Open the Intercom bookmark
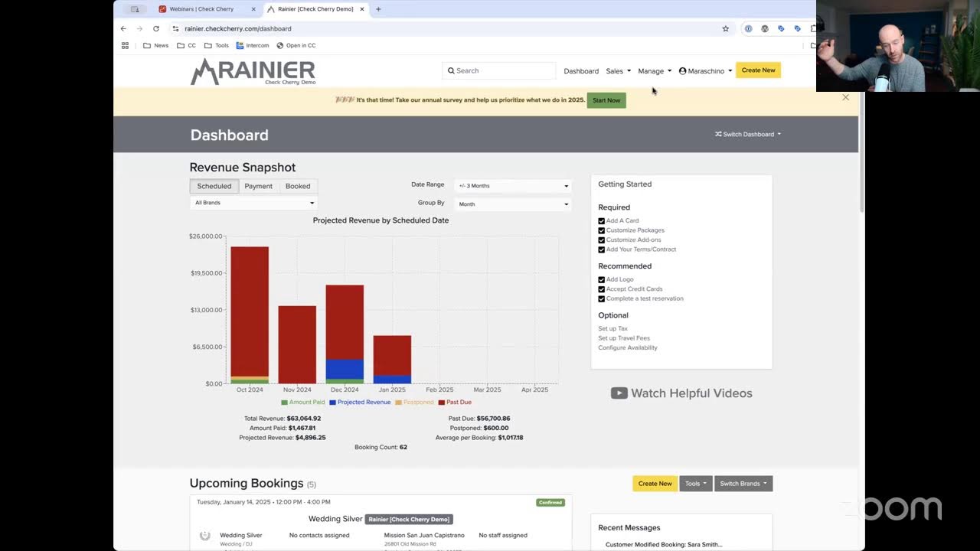Screen dimensions: 980x551 [253, 45]
